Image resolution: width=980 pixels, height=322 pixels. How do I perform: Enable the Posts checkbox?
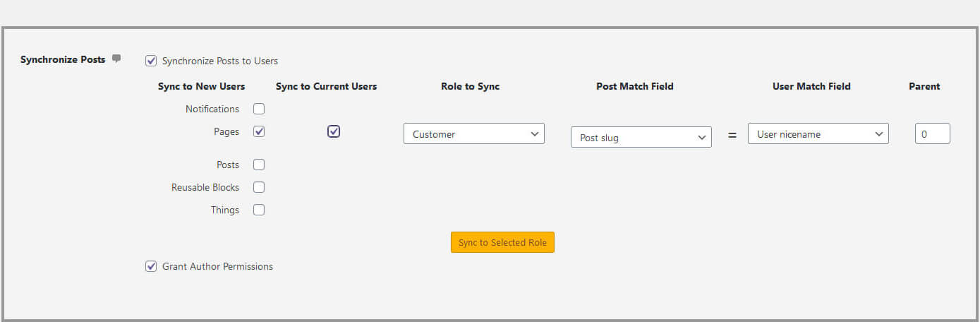coord(259,165)
